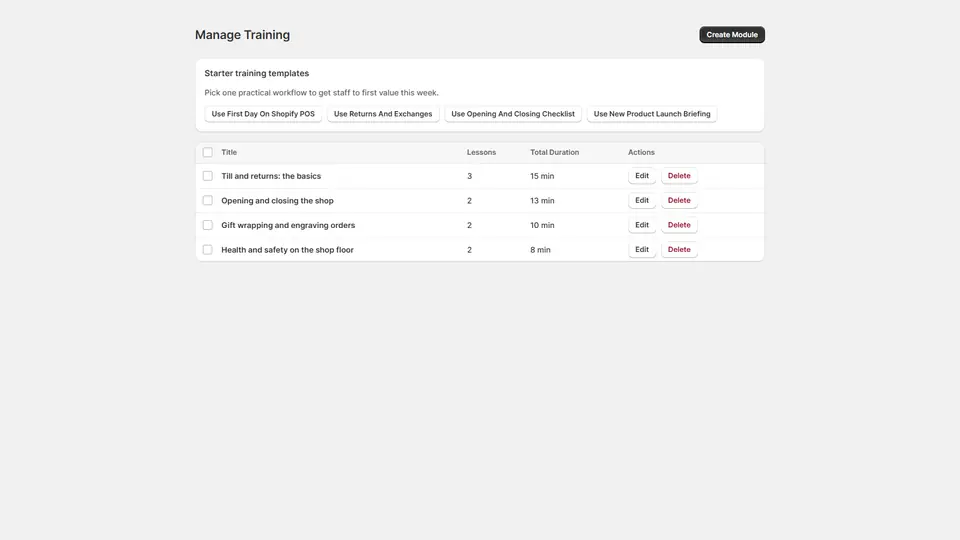This screenshot has width=960, height=540.
Task: Edit 'Opening and closing the shop' module
Action: (x=642, y=200)
